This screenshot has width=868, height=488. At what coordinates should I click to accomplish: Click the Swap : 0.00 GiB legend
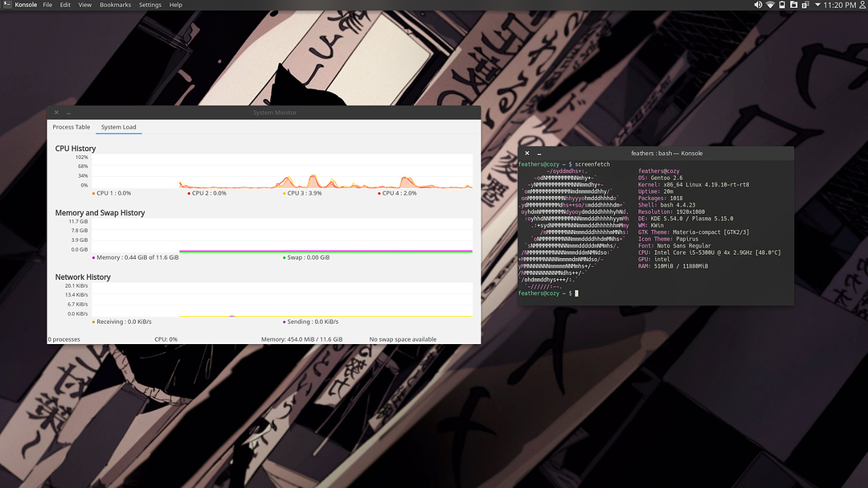coord(306,257)
